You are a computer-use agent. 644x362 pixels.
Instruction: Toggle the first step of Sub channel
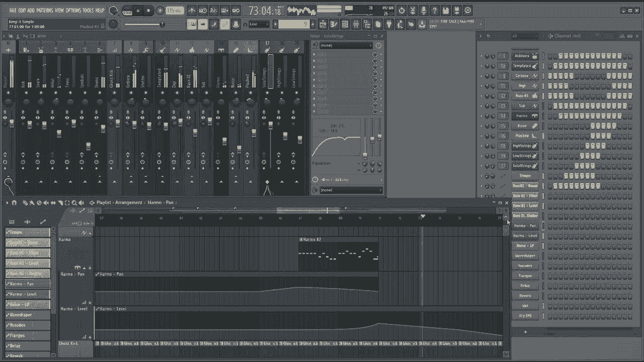coord(550,106)
